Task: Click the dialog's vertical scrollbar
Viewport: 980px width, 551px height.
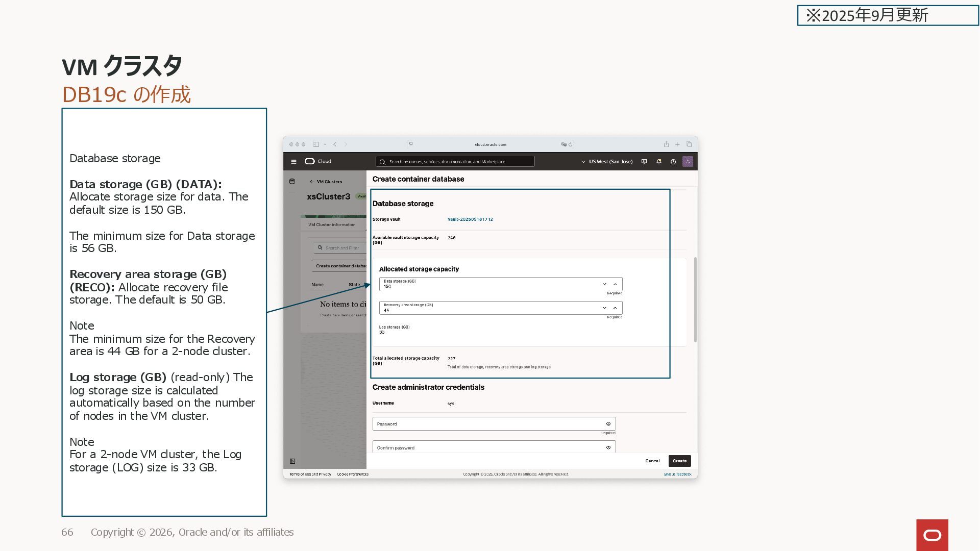Action: pos(695,300)
